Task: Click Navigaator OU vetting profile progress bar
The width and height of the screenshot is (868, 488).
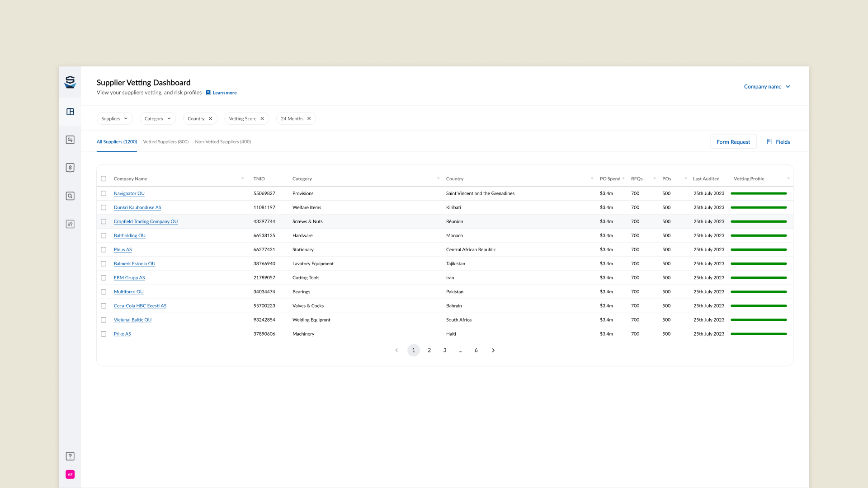Action: (x=759, y=193)
